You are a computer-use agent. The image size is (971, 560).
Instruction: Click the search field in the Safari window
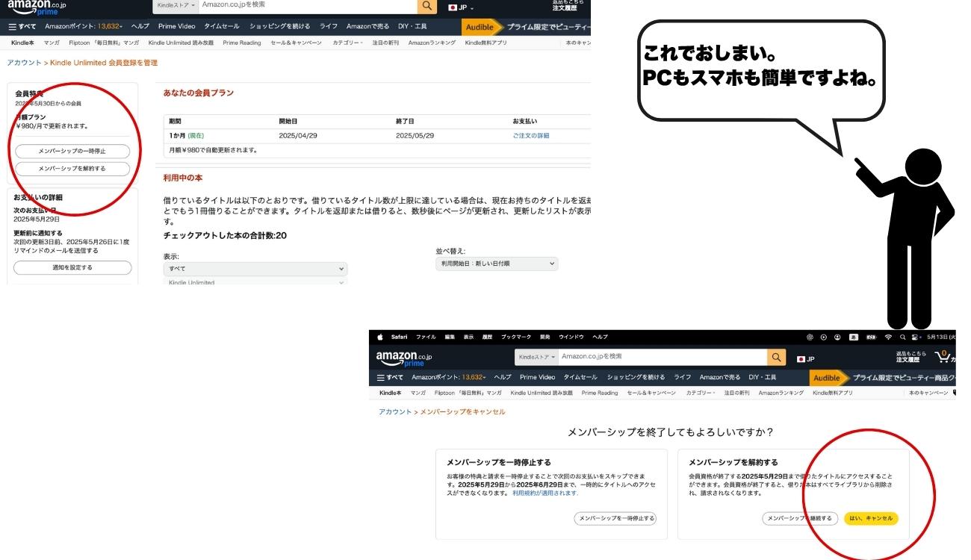[663, 357]
